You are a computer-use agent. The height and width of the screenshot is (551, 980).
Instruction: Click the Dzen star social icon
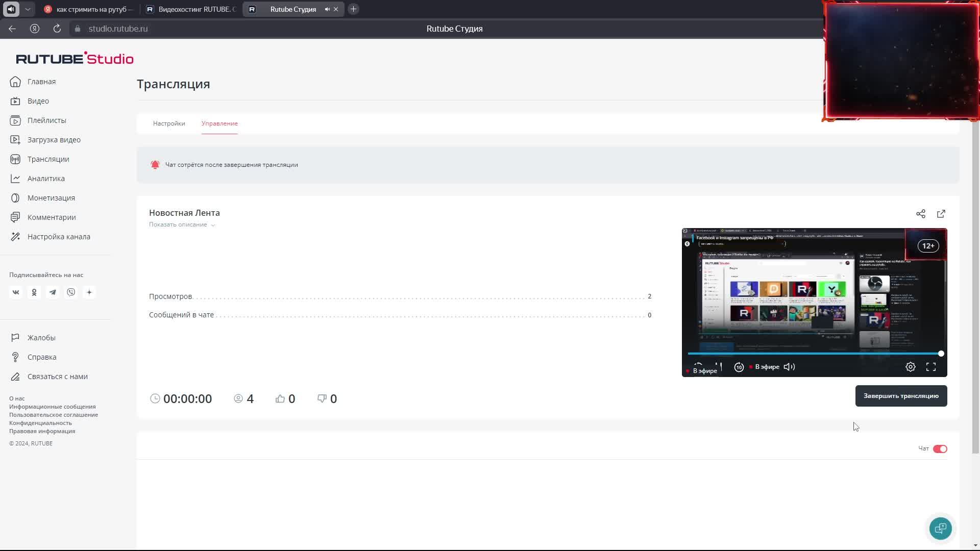[89, 292]
